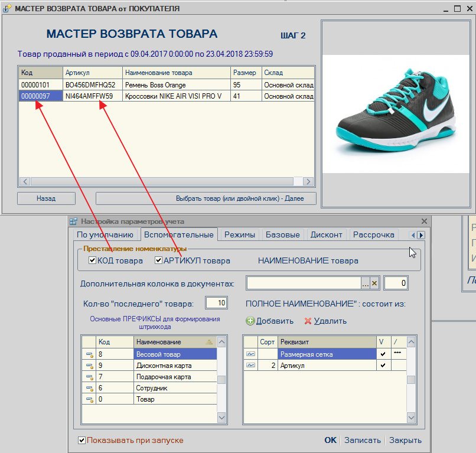476x453 pixels.
Task: Click the row icon next to Дисконтная карта
Action: point(89,366)
